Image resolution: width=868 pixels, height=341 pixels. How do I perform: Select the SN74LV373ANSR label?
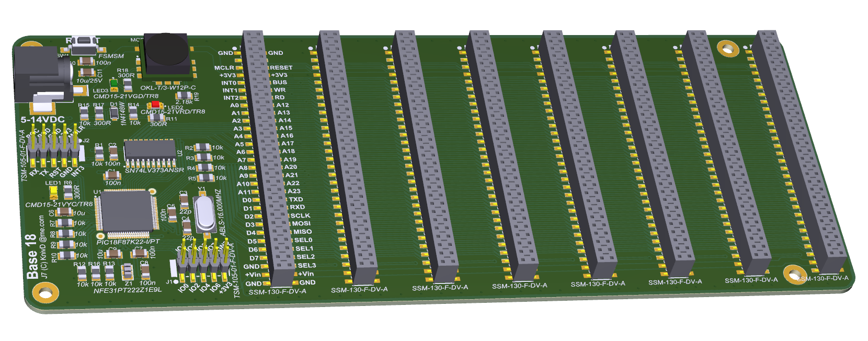pos(154,170)
